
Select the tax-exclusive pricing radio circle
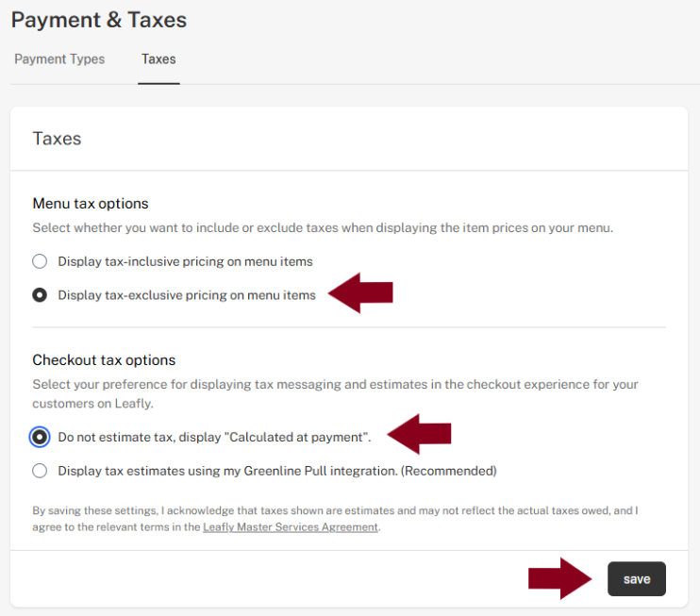(x=40, y=295)
